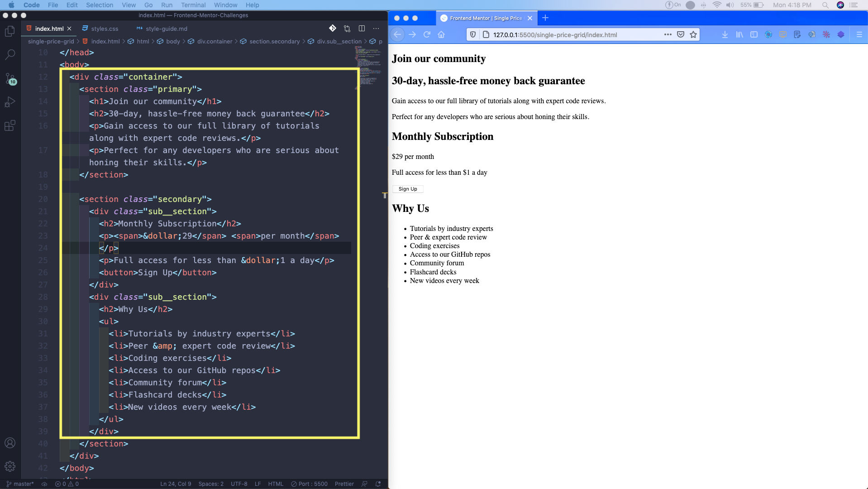Click the master branch in status bar

(20, 484)
